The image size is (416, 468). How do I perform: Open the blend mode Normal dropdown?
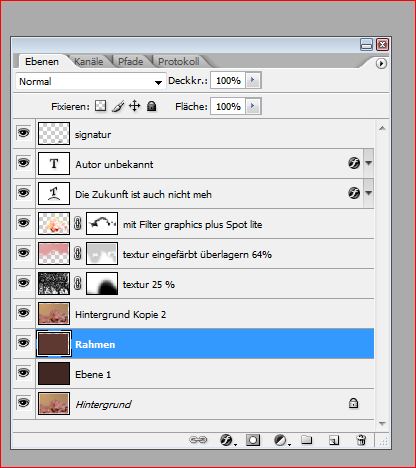point(91,81)
